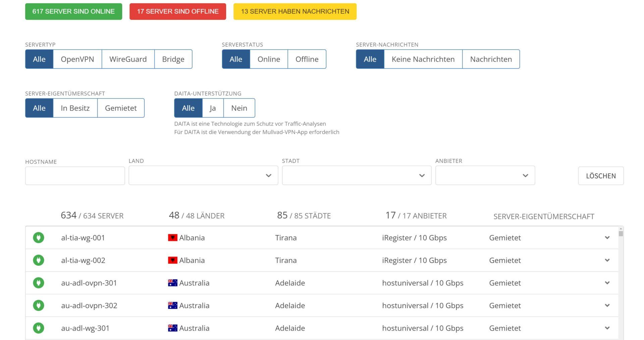Show only Offline servers

tap(307, 59)
